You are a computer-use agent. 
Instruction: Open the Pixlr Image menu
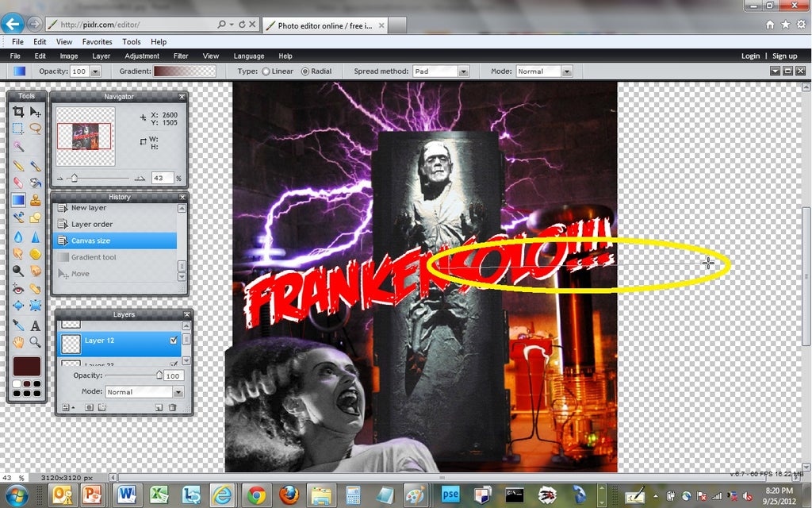pos(69,56)
